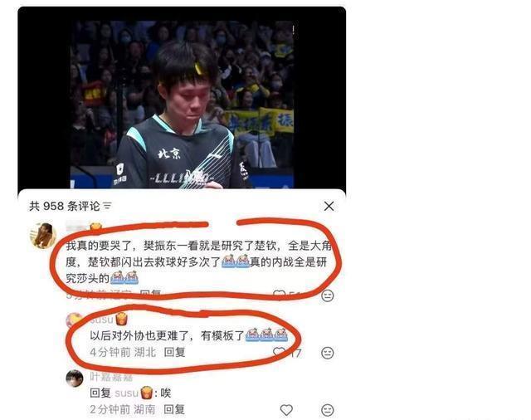This screenshot has height=420, width=531.
Task: Like susu's comment with the heart
Action: [x=280, y=353]
